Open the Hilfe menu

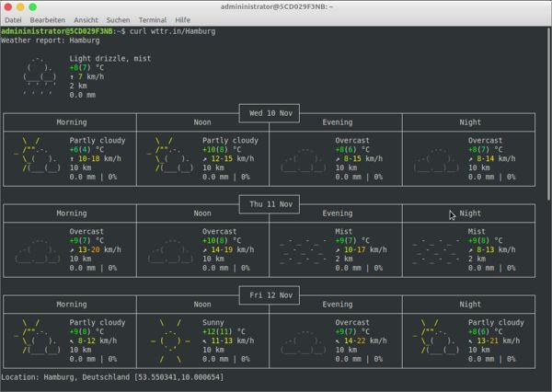coord(183,19)
